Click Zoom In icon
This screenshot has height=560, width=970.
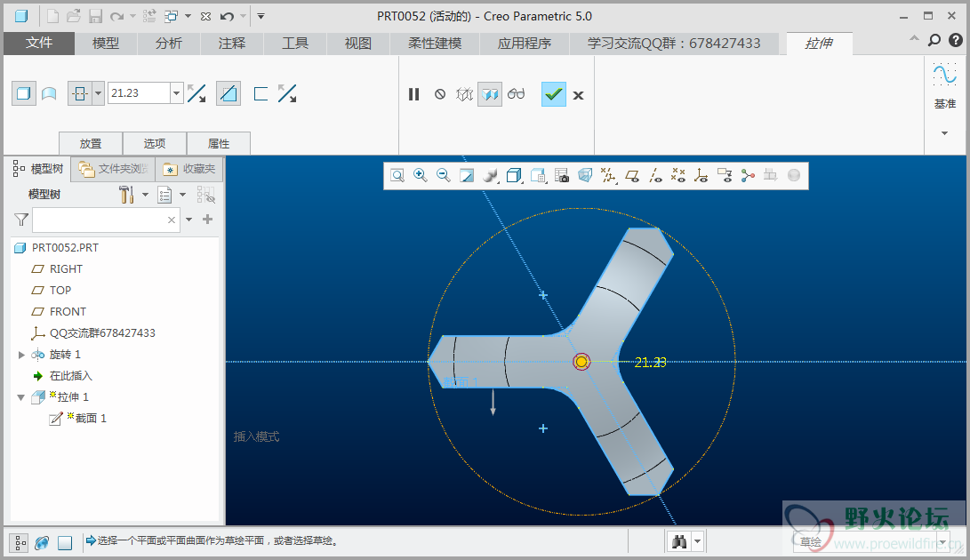click(x=421, y=176)
